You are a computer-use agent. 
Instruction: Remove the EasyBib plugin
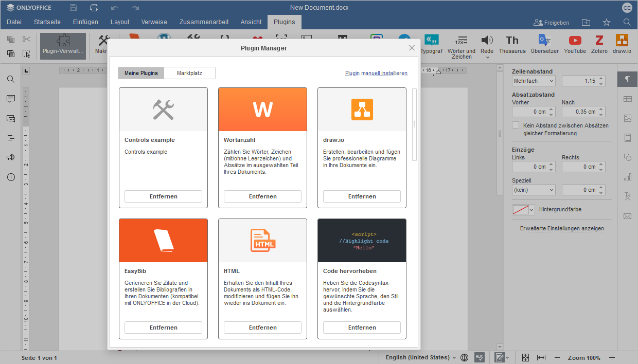tap(163, 327)
